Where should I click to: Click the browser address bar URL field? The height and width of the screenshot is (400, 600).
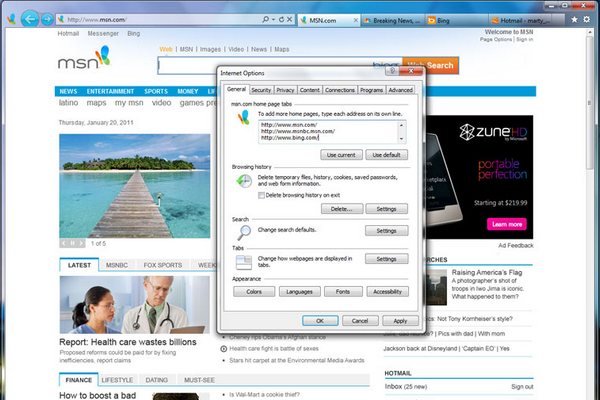[x=163, y=20]
